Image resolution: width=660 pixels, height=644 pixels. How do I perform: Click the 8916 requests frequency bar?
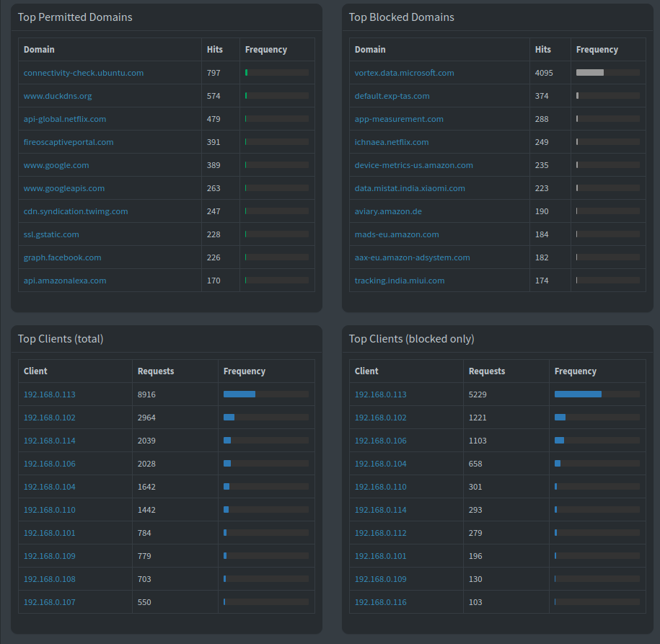click(x=265, y=394)
